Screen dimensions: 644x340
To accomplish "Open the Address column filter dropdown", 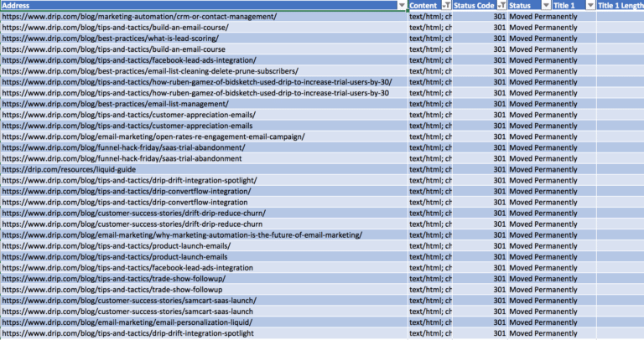I will click(402, 6).
